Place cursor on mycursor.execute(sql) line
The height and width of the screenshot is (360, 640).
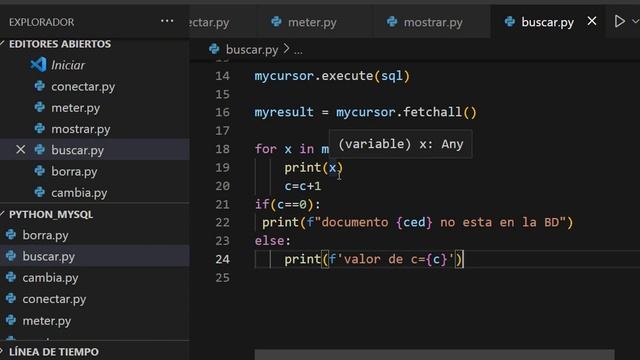point(332,76)
